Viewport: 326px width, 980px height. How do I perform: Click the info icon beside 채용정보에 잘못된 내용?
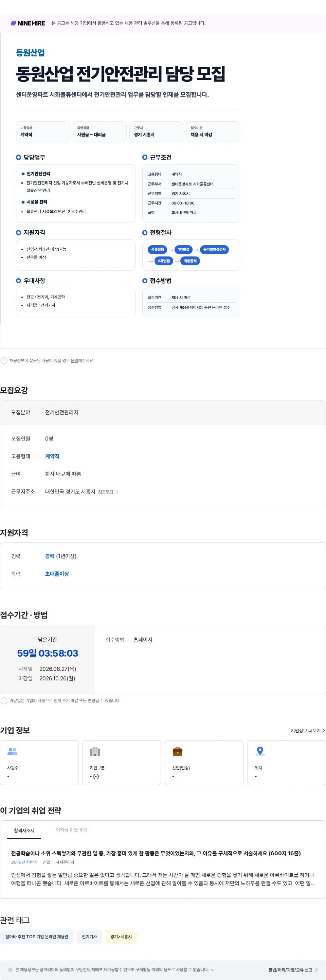pos(4,360)
